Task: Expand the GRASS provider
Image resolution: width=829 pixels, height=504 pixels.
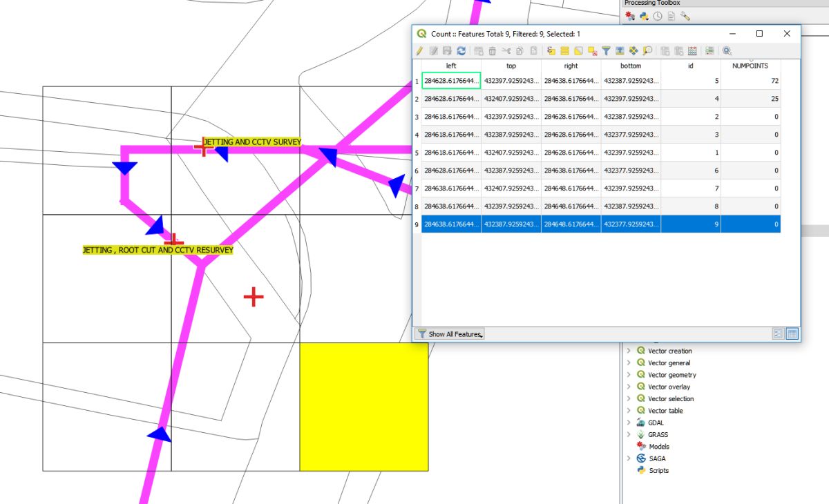Action: [629, 434]
